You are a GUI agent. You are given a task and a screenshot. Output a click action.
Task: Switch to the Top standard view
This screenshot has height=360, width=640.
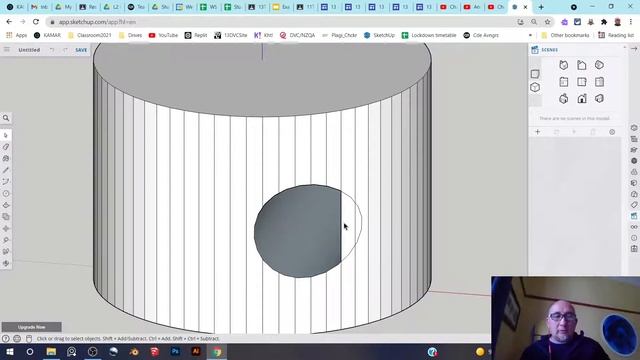click(582, 65)
